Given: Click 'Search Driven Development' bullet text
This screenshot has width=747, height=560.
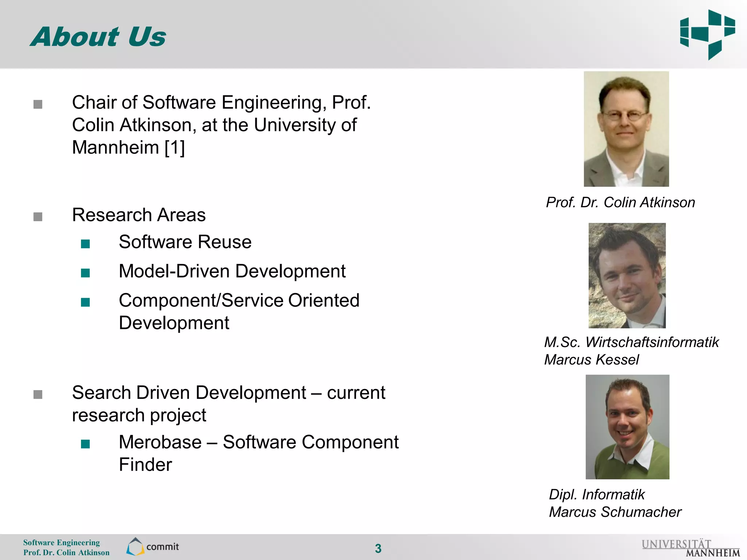Looking at the screenshot, I should point(229,404).
